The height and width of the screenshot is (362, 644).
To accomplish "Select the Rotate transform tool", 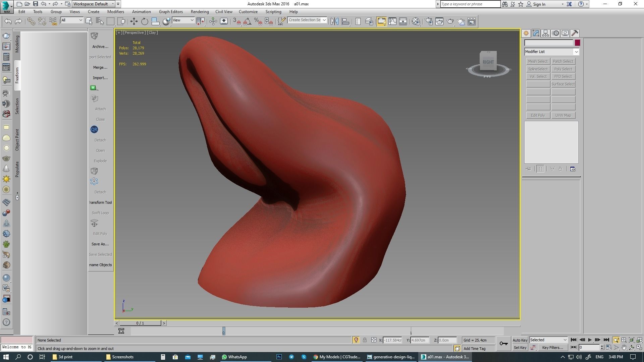I will pyautogui.click(x=145, y=21).
